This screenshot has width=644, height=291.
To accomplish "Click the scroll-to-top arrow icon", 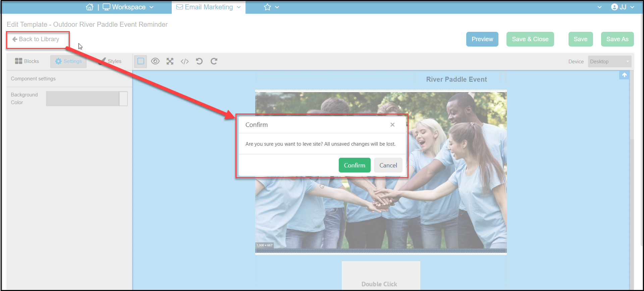I will coord(624,75).
